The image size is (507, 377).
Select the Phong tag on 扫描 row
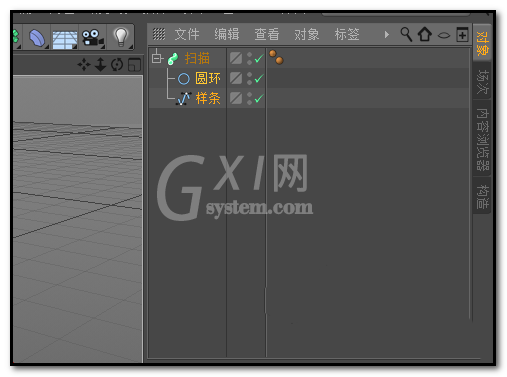click(276, 57)
